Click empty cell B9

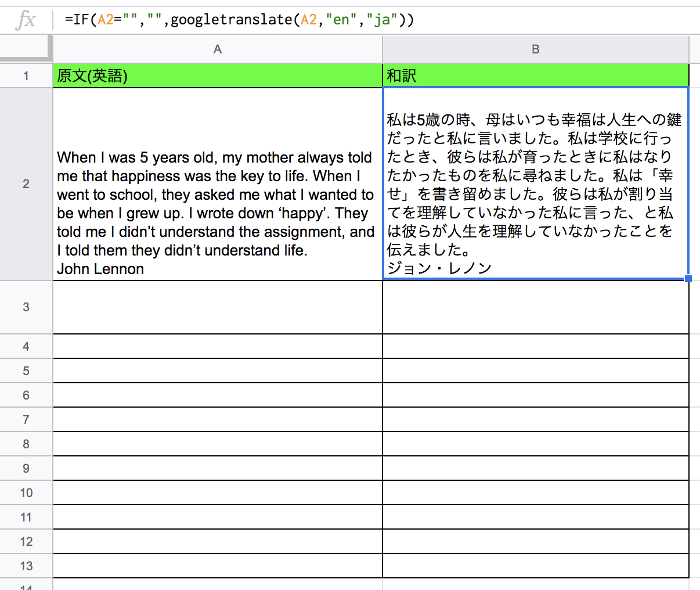(x=536, y=468)
